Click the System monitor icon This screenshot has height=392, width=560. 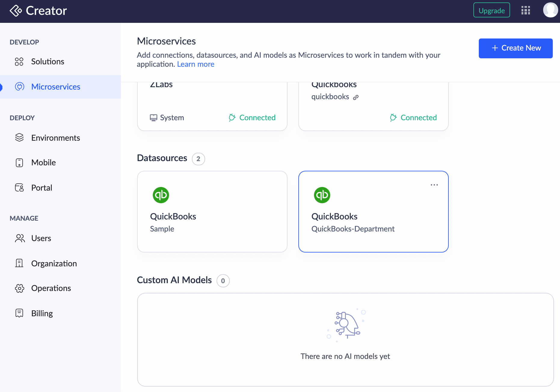pos(153,118)
